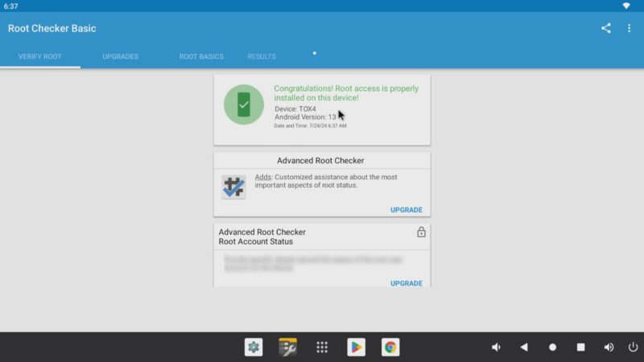Open the Root Basics tab

tap(201, 56)
